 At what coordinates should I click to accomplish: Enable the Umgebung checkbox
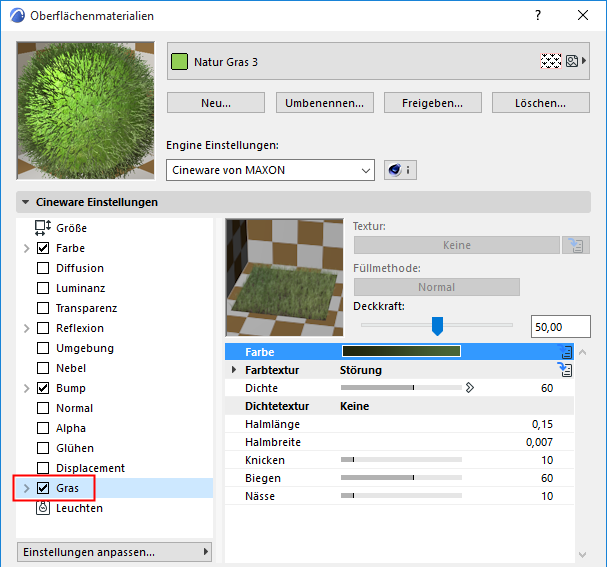point(43,348)
